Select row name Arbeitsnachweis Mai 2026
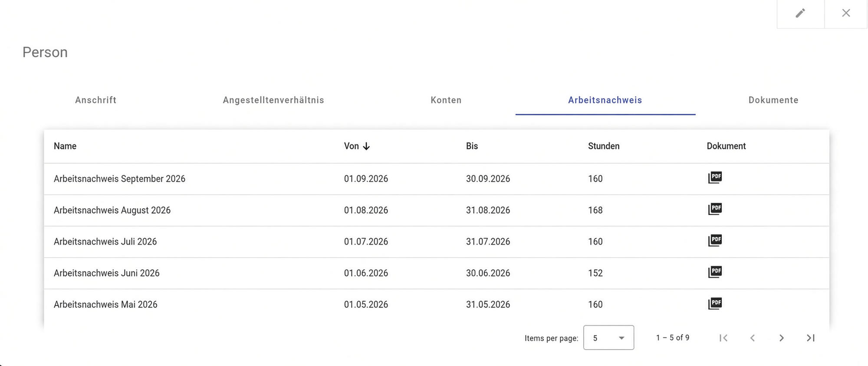This screenshot has width=868, height=366. pyautogui.click(x=105, y=304)
